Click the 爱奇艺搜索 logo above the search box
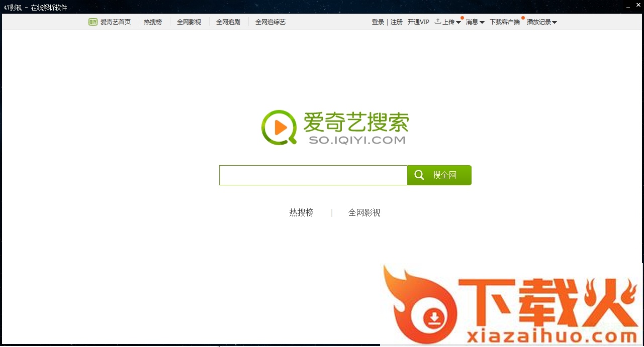 [x=335, y=128]
